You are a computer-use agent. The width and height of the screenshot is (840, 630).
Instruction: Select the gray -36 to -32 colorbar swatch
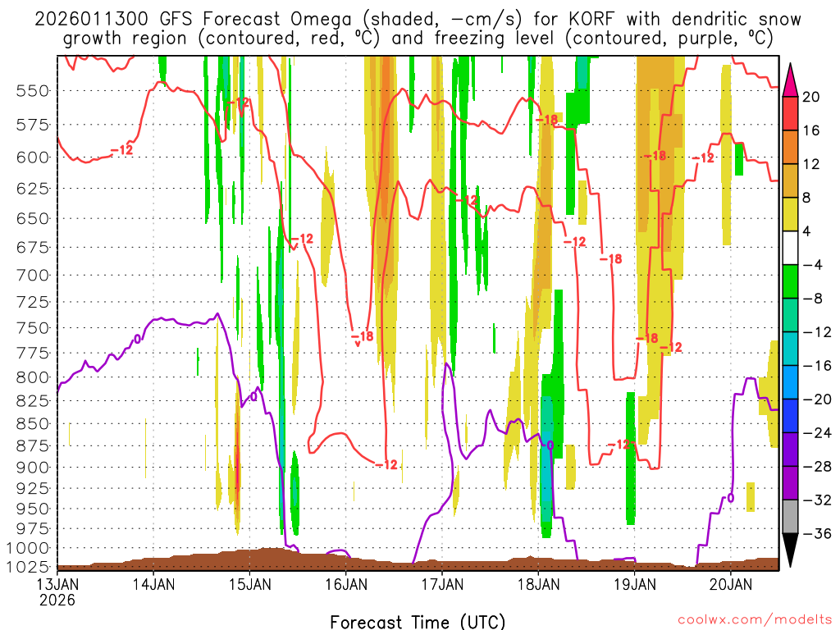pyautogui.click(x=790, y=517)
